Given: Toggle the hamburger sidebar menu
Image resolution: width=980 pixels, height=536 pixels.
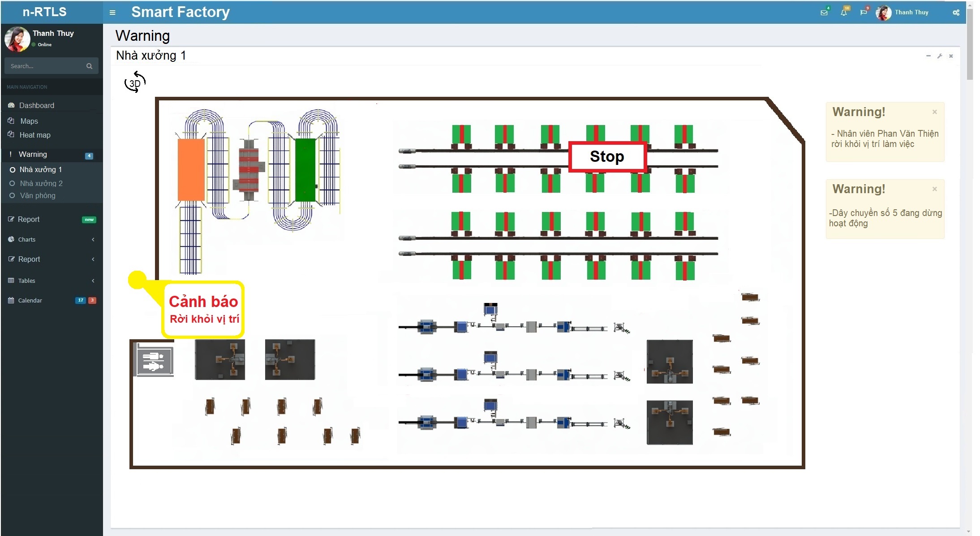Looking at the screenshot, I should click(x=112, y=13).
